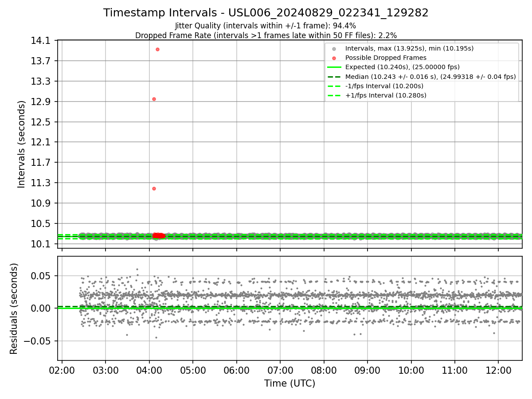Viewport: 532px width, 399px height.
Task: Click the x-axis tick label '06:00'
Action: point(236,370)
